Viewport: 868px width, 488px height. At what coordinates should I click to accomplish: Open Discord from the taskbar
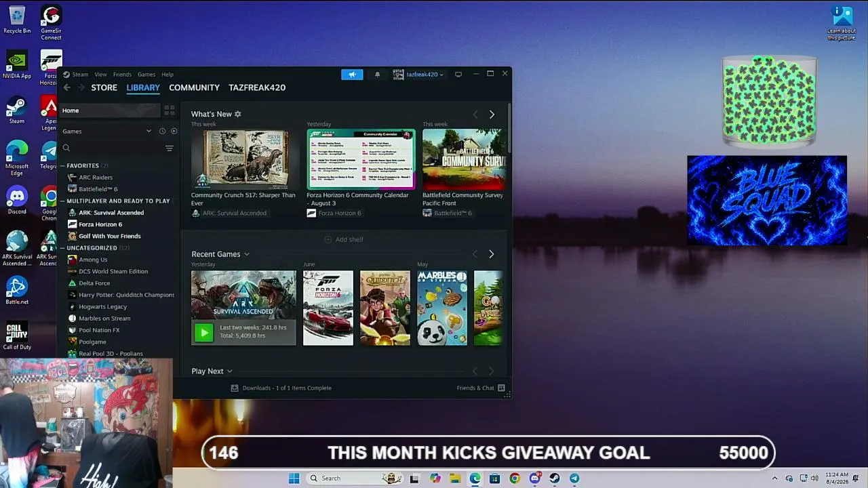coord(535,479)
